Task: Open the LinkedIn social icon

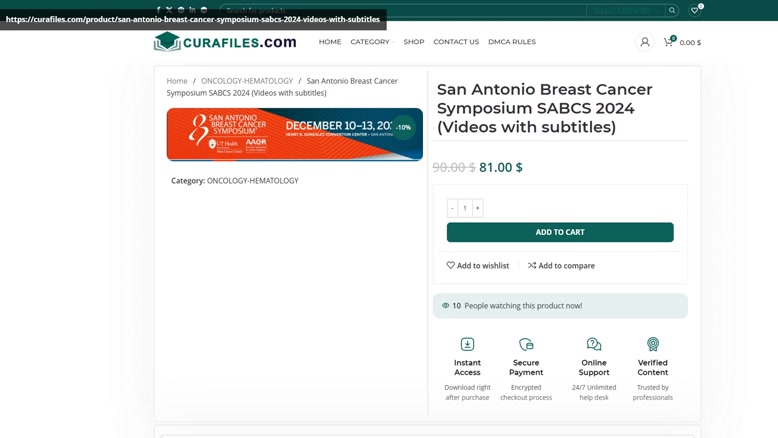Action: tap(192, 10)
